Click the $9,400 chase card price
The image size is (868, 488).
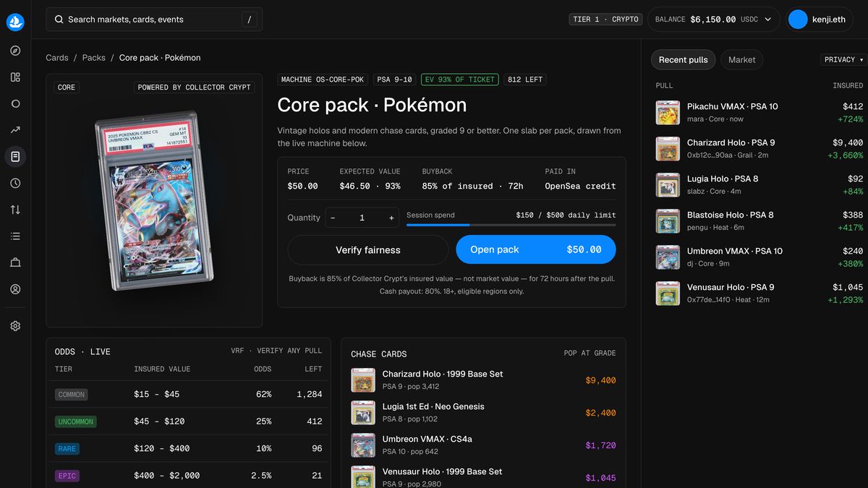(x=600, y=380)
